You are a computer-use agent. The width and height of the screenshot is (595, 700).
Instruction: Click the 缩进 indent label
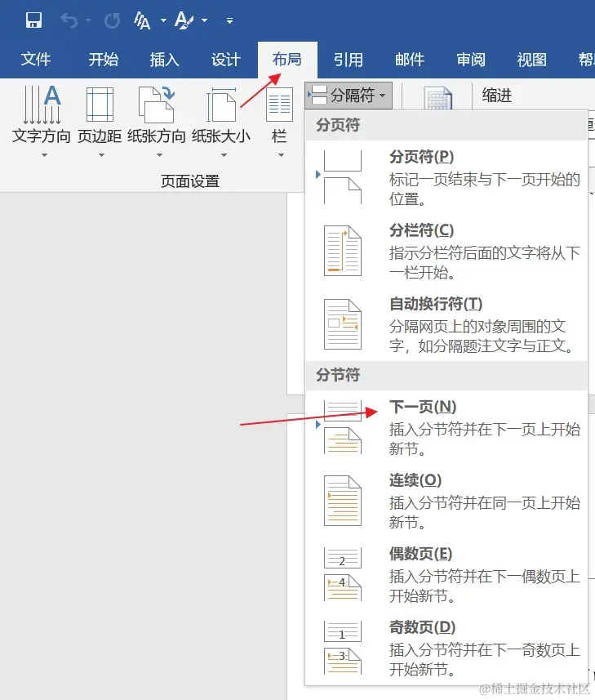496,95
